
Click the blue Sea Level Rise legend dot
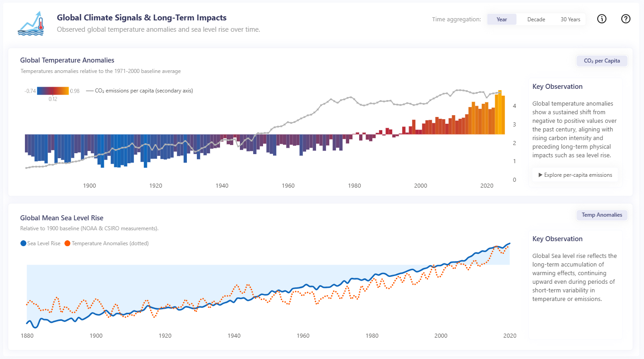pos(24,243)
